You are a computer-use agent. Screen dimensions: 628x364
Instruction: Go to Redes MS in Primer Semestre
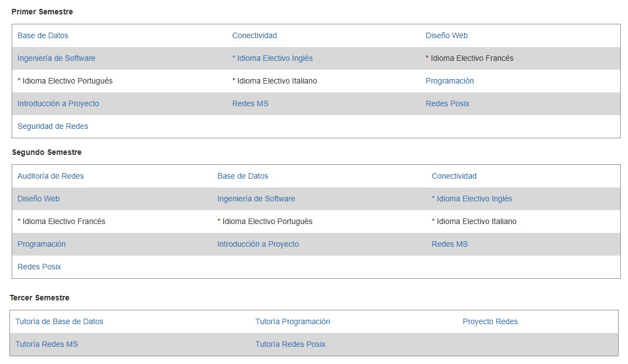250,103
